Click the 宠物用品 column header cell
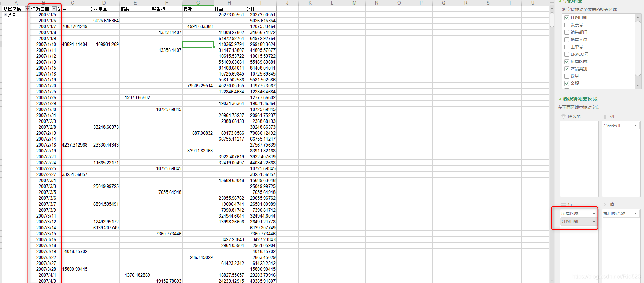The width and height of the screenshot is (644, 283). click(104, 9)
